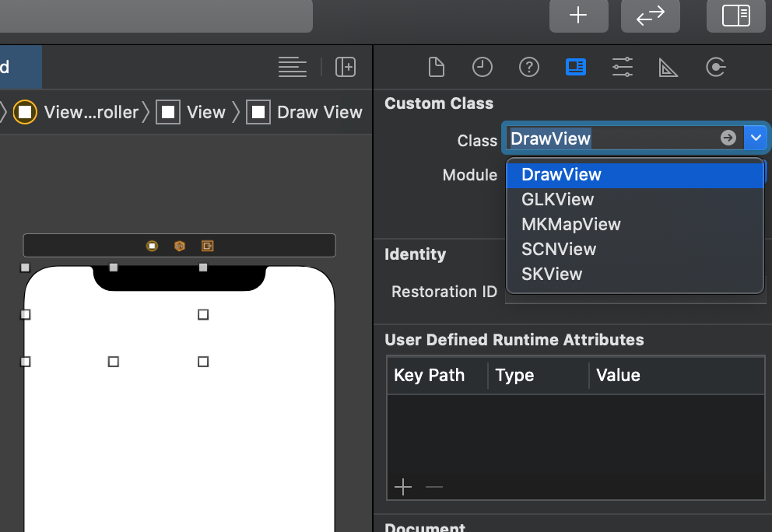This screenshot has height=532, width=772.
Task: Click the First Responder cube icon
Action: click(180, 246)
